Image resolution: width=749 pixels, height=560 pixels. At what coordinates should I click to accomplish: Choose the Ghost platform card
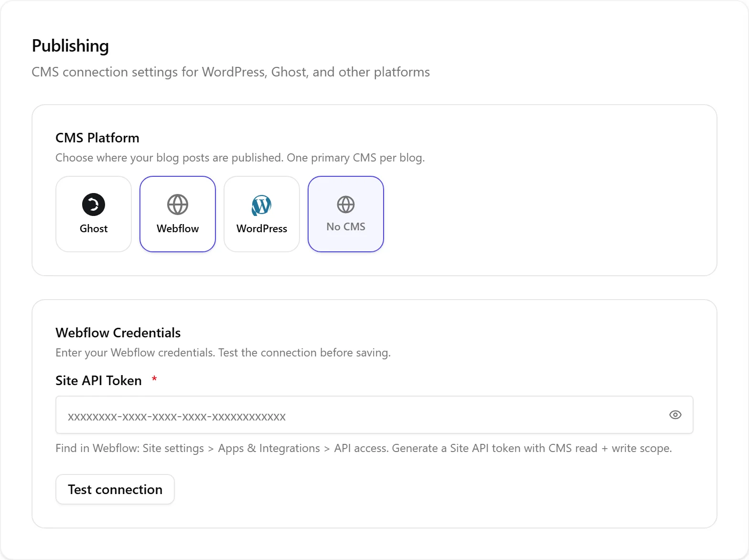(x=94, y=214)
